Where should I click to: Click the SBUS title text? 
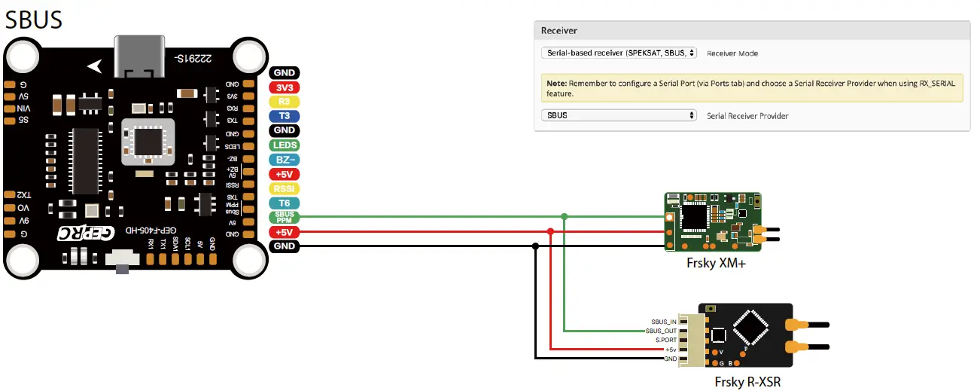34,18
